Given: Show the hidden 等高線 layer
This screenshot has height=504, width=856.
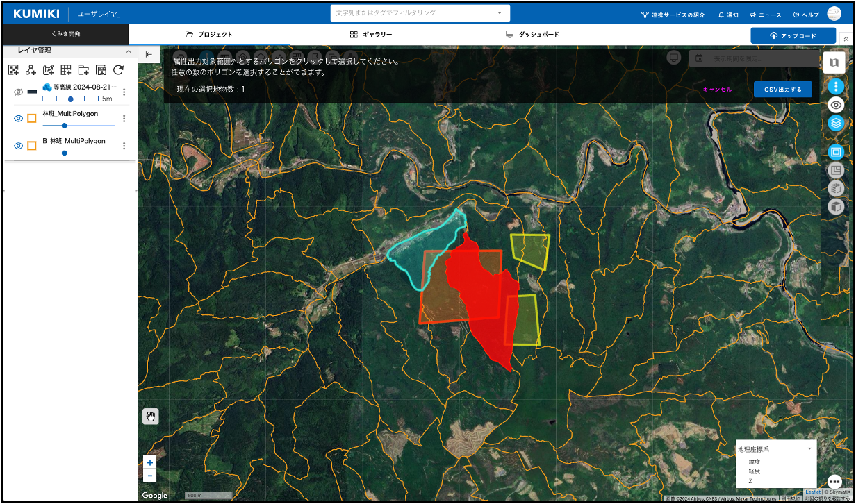Looking at the screenshot, I should point(19,92).
